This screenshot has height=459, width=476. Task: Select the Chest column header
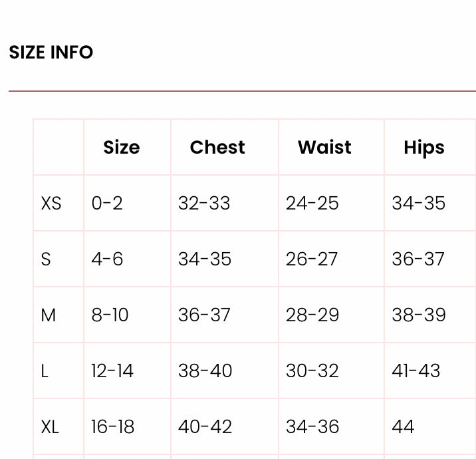[x=217, y=147]
